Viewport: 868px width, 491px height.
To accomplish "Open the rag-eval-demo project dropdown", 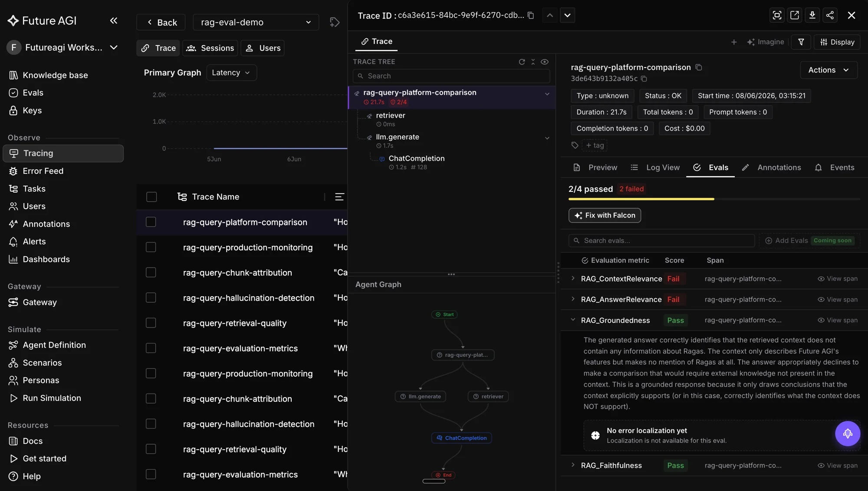I will tap(256, 22).
